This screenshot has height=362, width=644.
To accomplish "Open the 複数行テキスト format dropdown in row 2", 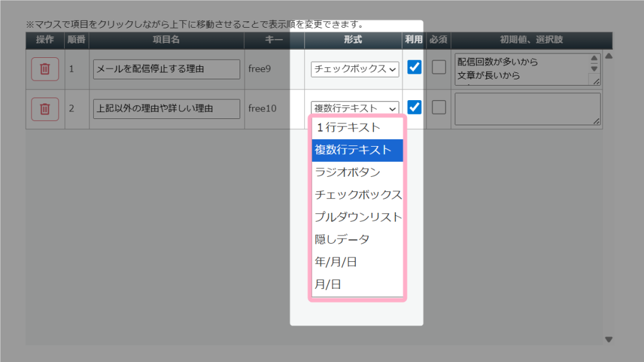I will 355,108.
